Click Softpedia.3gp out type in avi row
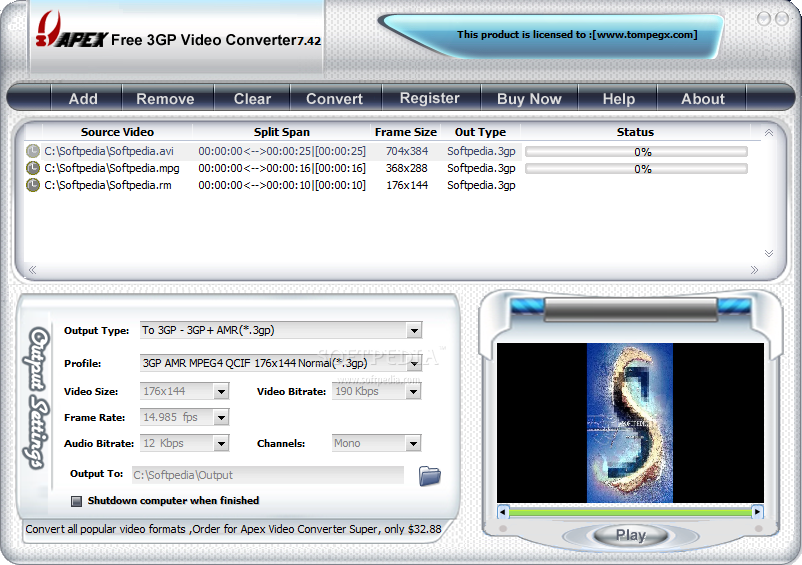802x565 pixels. 481,151
